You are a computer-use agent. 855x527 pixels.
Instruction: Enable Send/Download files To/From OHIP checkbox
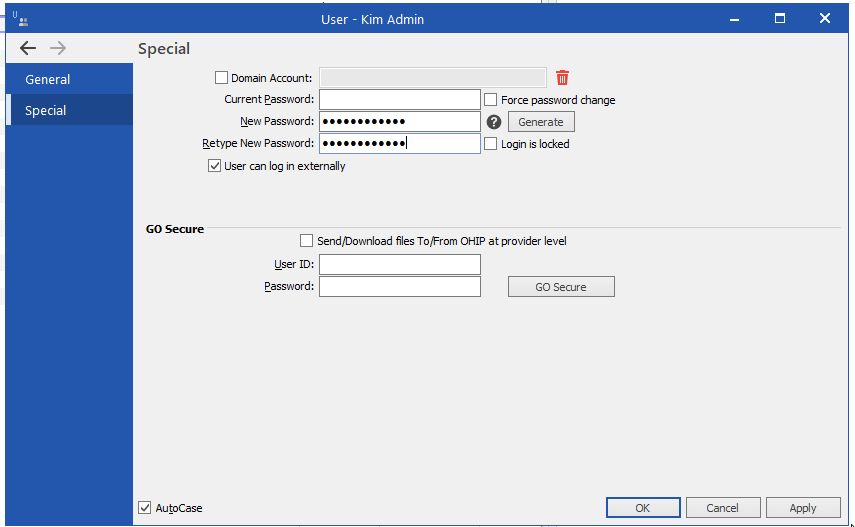coord(306,241)
